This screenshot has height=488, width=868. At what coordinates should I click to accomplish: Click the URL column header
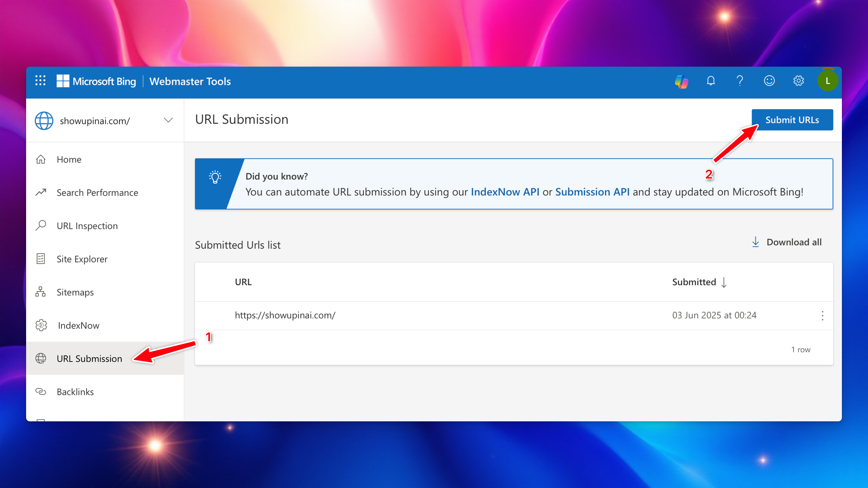(243, 282)
